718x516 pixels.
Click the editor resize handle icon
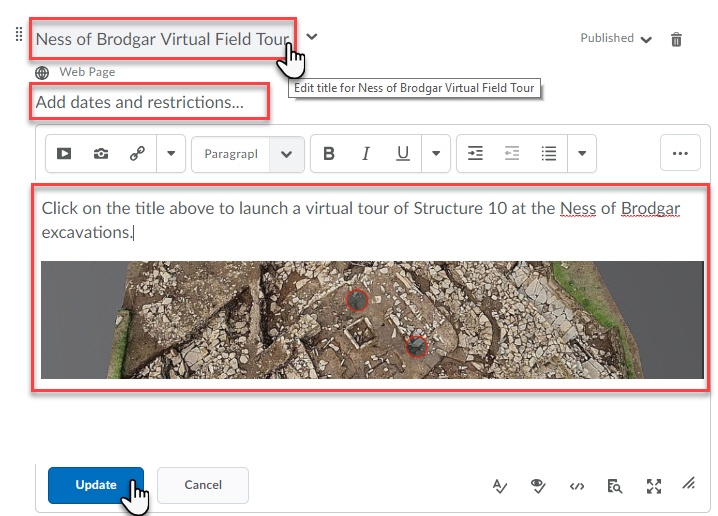pyautogui.click(x=689, y=483)
